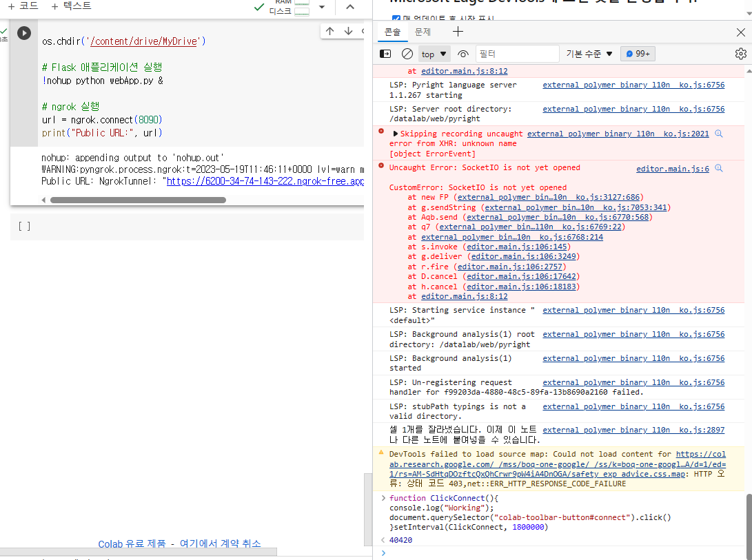This screenshot has width=752, height=560.
Task: Toggle 매 업데이트 후 시작 표시 checkbox
Action: point(396,19)
